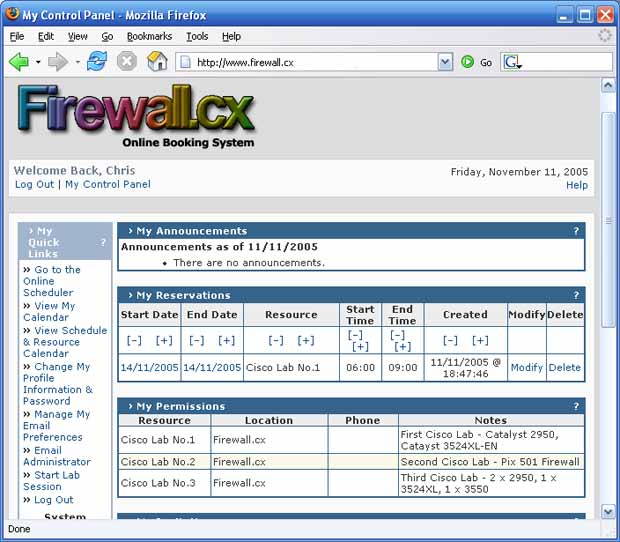Click the Email Administrator link
620x542 pixels.
point(57,456)
